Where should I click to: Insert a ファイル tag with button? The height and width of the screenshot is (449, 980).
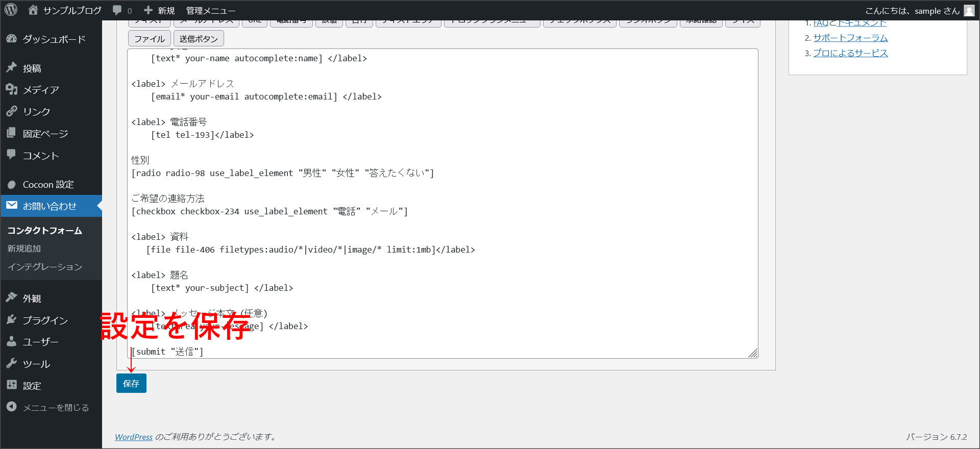(x=149, y=39)
